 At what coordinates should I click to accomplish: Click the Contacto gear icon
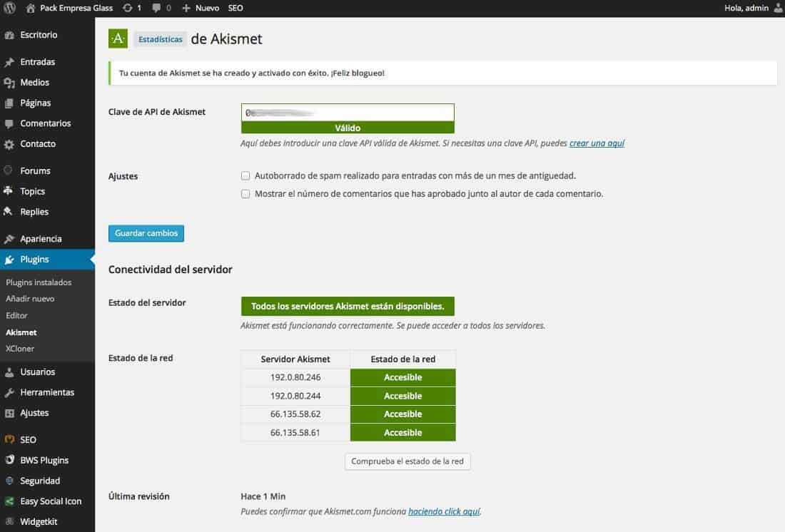pos(9,144)
